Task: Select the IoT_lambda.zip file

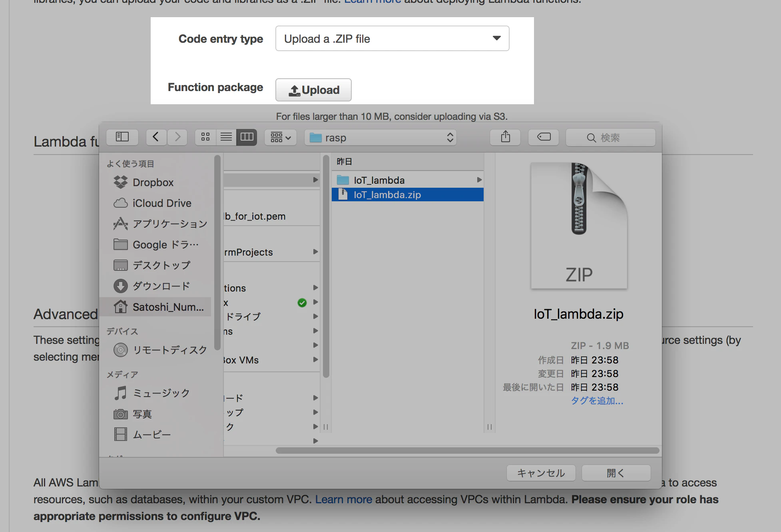Action: (x=408, y=195)
